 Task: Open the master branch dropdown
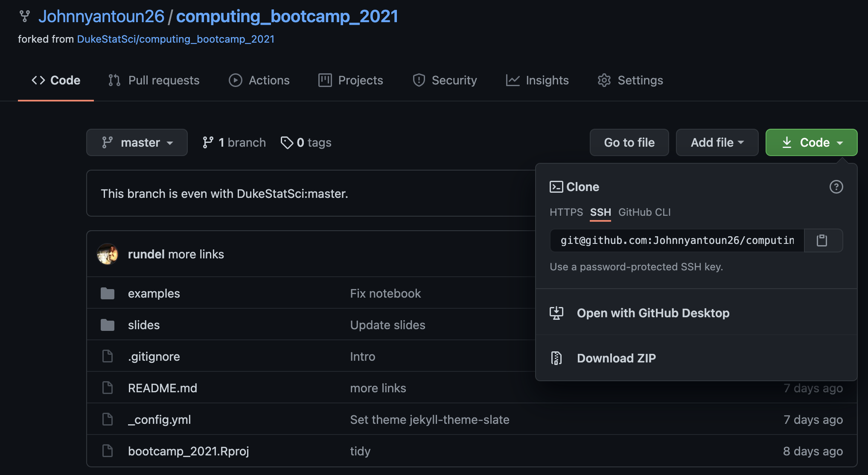(x=137, y=142)
